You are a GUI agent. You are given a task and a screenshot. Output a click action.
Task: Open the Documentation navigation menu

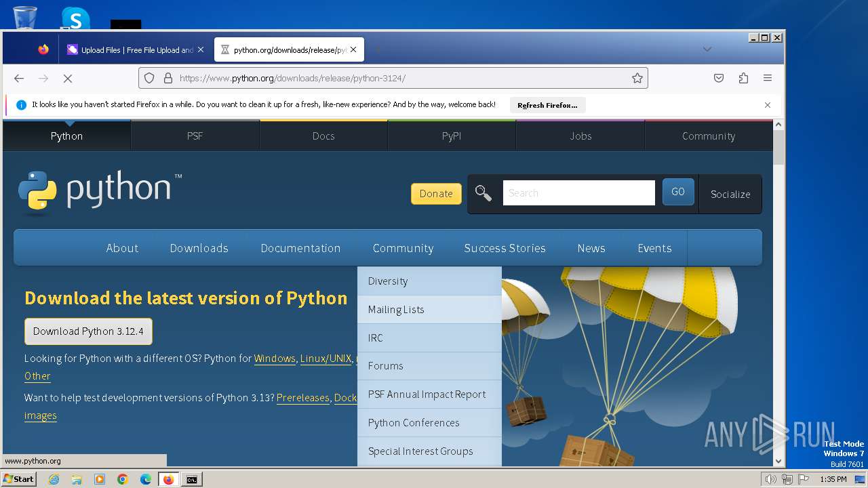point(300,248)
